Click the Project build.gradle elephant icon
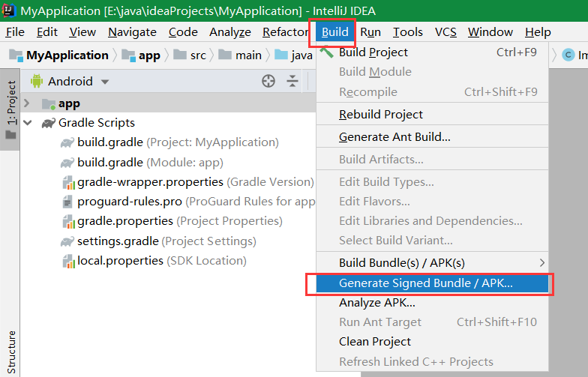 (67, 142)
